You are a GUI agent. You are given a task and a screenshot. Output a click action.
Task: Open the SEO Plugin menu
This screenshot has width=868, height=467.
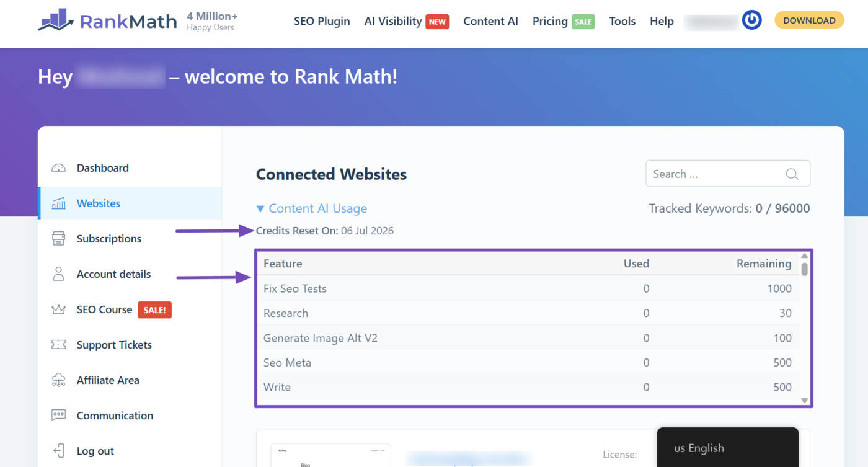coord(322,21)
